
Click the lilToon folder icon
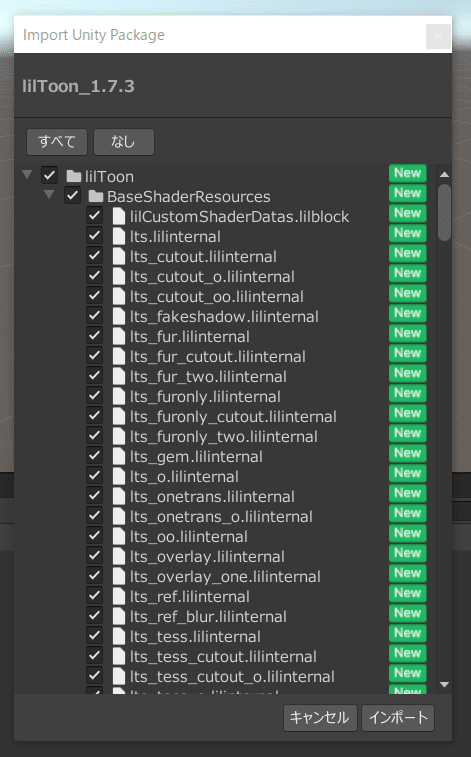click(74, 176)
